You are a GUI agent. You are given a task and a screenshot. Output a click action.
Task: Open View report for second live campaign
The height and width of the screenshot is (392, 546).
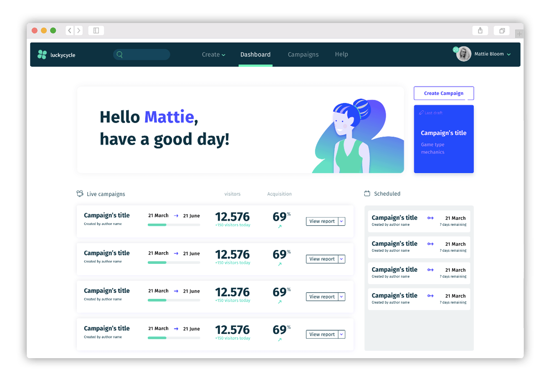coord(322,259)
